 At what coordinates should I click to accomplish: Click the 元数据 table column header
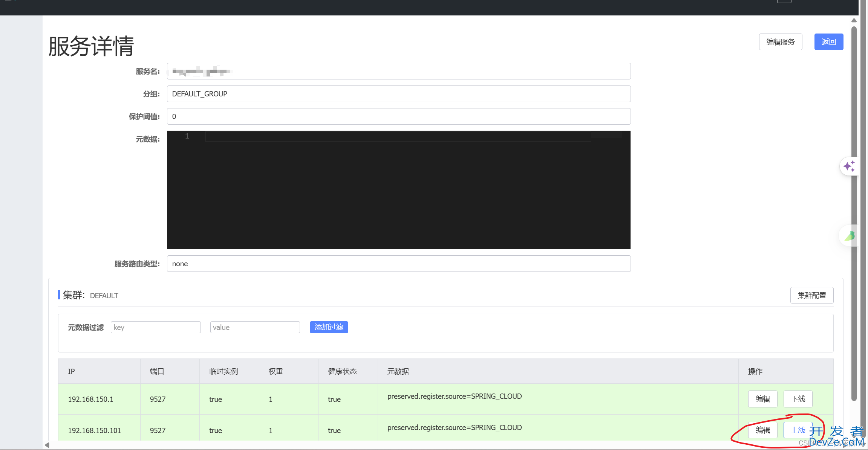pos(558,371)
